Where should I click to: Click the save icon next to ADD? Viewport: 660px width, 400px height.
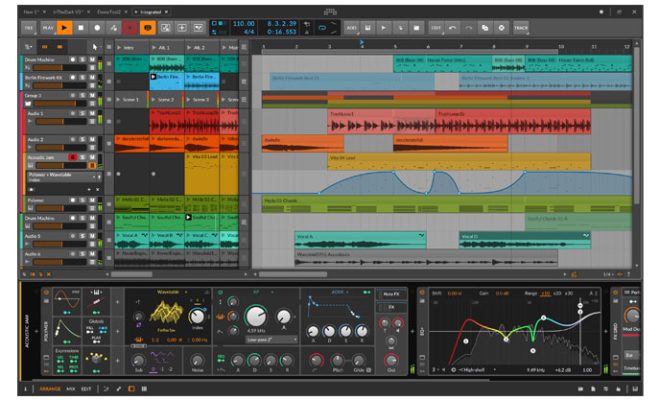(367, 28)
